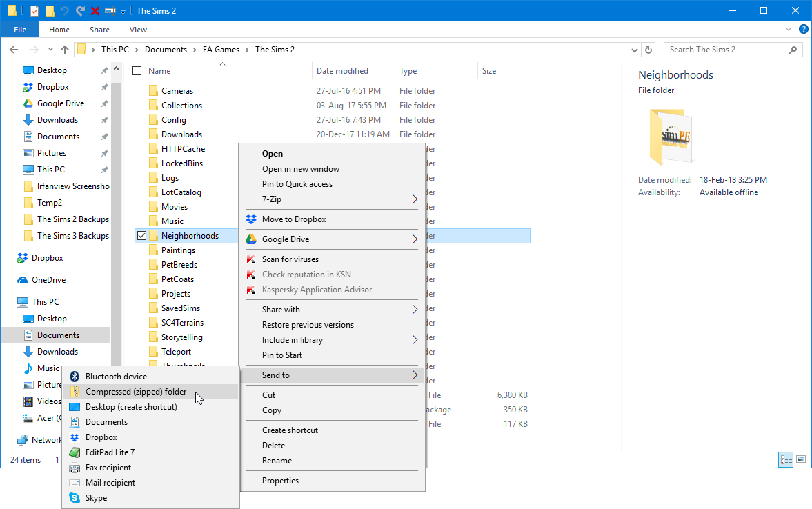
Task: Open the recent locations dropdown arrow
Action: [50, 50]
